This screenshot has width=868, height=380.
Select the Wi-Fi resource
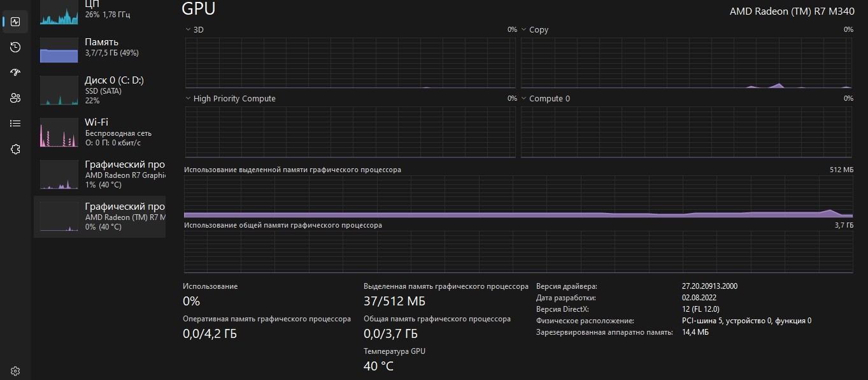click(99, 131)
